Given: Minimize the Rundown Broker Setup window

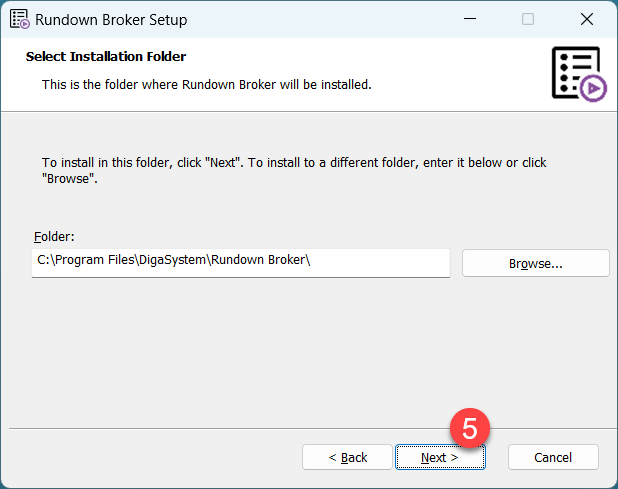Looking at the screenshot, I should [x=469, y=19].
